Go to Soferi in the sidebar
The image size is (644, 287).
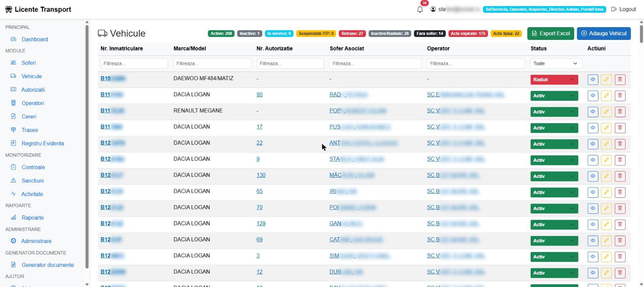(x=28, y=63)
